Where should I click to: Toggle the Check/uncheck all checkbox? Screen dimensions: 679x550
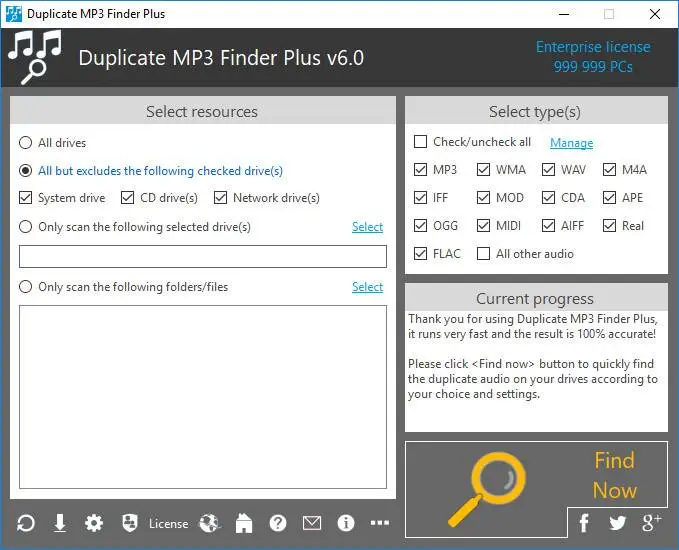point(420,142)
